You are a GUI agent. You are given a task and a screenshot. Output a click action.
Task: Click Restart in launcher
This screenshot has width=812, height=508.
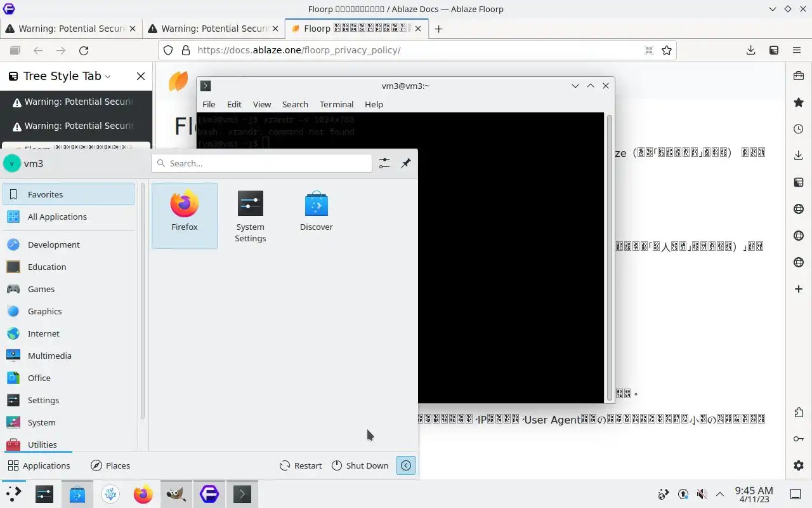pyautogui.click(x=301, y=465)
